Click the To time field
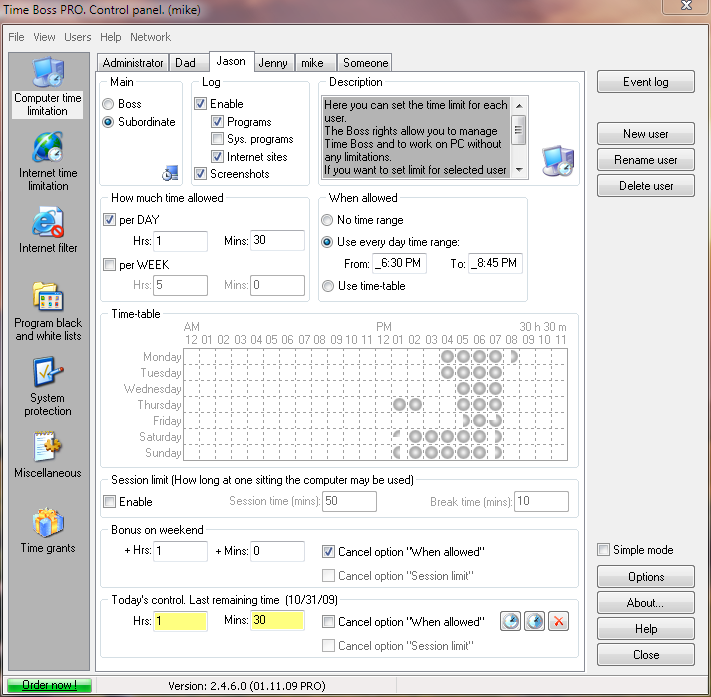Image resolution: width=711 pixels, height=697 pixels. pos(495,263)
